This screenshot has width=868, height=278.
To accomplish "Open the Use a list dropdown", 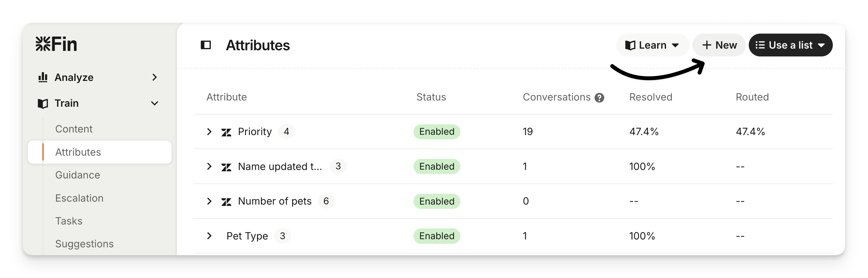I will (x=790, y=45).
